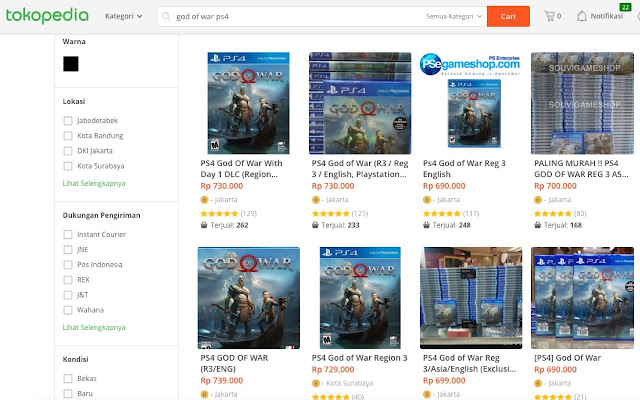The width and height of the screenshot is (640, 400).
Task: Enable the Pos Indonesia filter
Action: tap(68, 264)
